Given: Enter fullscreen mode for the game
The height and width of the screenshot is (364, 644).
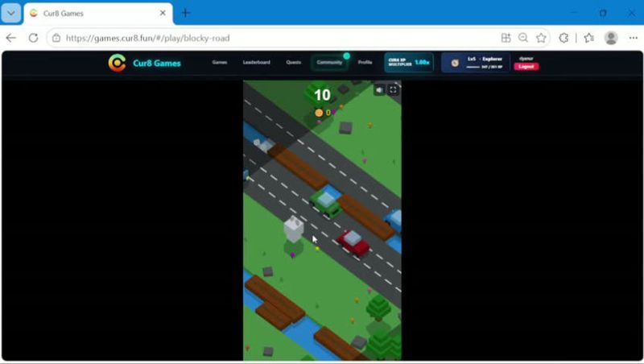Looking at the screenshot, I should tap(393, 90).
